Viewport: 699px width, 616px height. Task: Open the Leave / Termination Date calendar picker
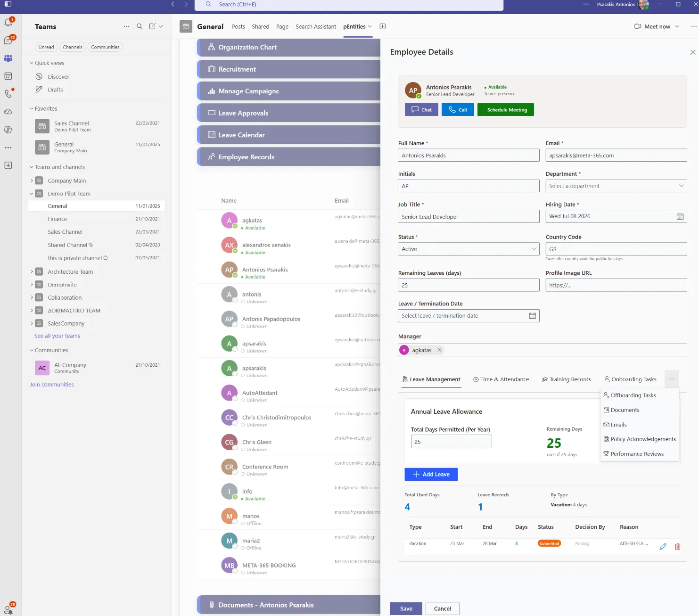coord(533,316)
